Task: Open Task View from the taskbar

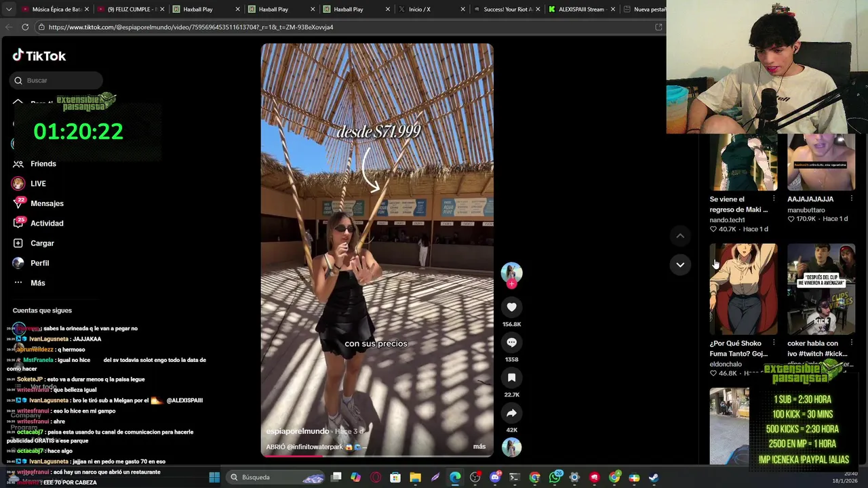Action: tap(336, 477)
